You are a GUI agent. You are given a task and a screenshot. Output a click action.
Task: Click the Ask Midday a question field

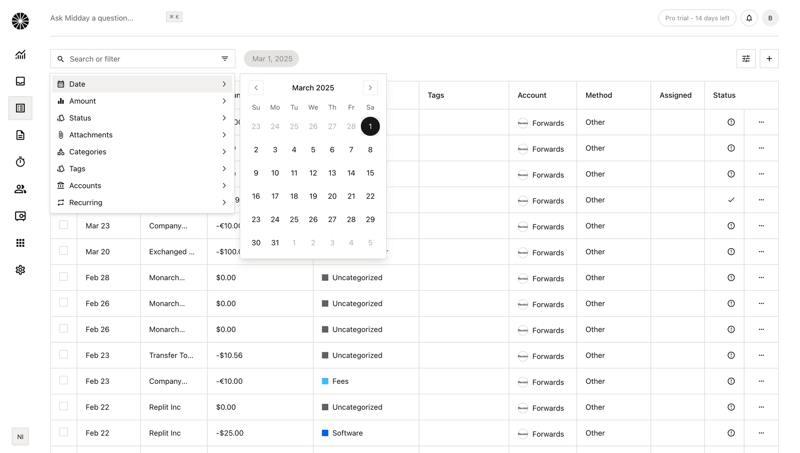coord(92,18)
